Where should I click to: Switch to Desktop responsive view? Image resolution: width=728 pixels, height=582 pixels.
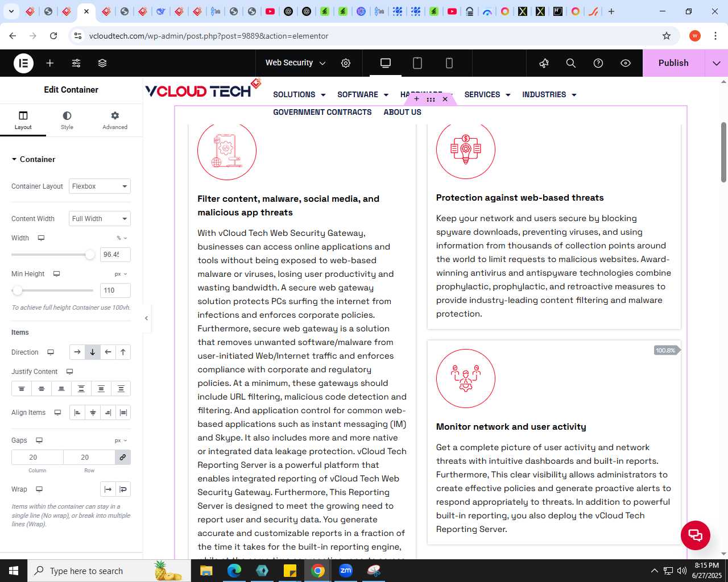386,63
